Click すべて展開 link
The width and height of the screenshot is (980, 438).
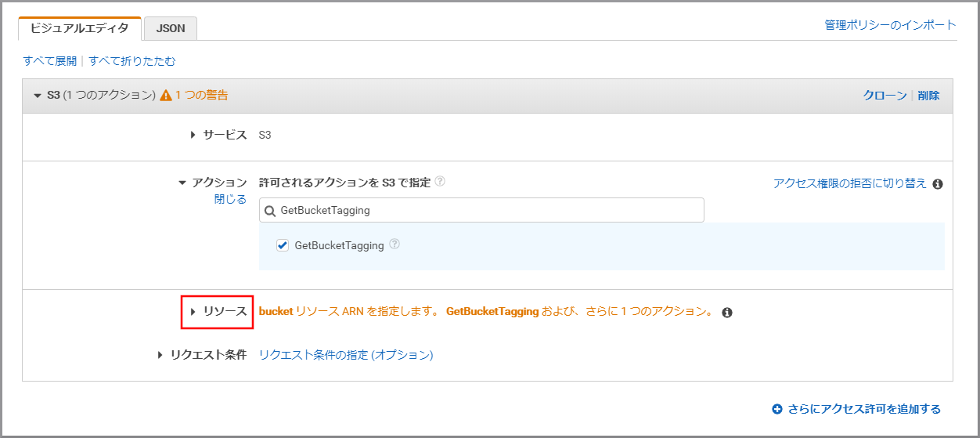tap(50, 60)
